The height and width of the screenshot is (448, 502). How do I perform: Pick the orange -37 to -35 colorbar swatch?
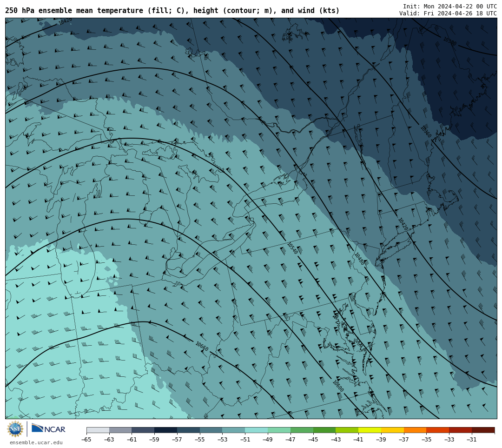[415, 430]
